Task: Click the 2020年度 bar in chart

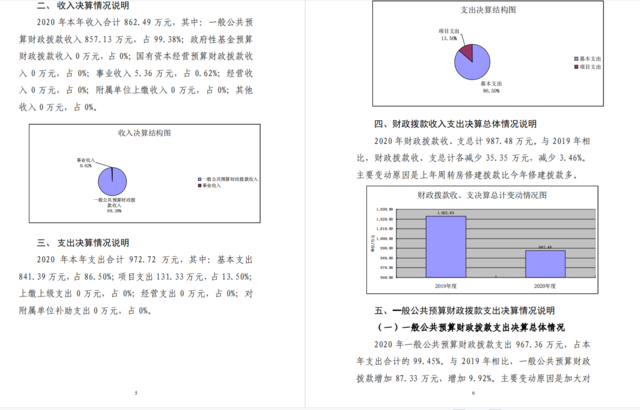Action: point(547,262)
